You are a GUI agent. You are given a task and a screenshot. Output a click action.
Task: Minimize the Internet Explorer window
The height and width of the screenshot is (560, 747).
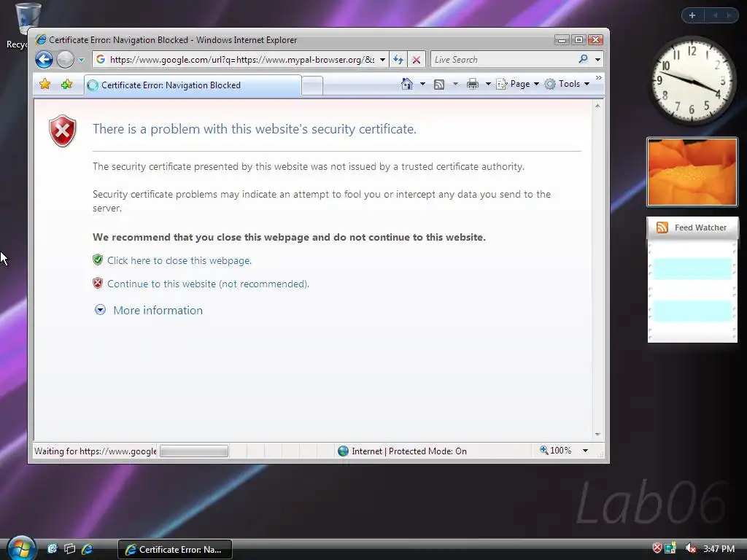[562, 40]
